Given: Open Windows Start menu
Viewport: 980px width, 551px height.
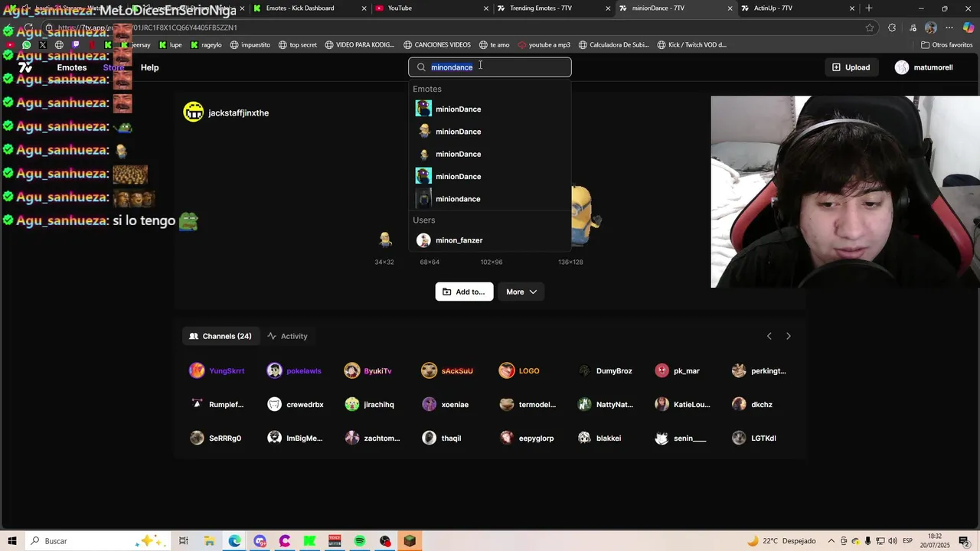Looking at the screenshot, I should 12,541.
